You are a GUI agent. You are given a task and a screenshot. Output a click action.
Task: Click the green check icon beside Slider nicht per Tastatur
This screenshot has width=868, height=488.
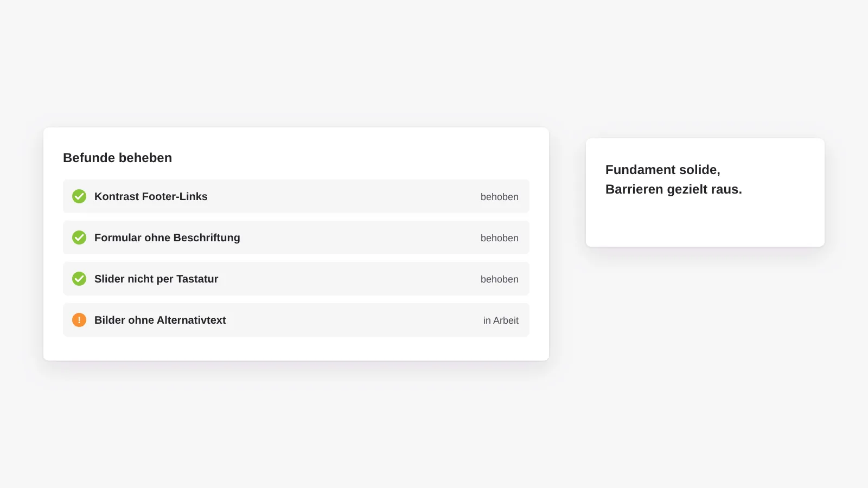[79, 279]
